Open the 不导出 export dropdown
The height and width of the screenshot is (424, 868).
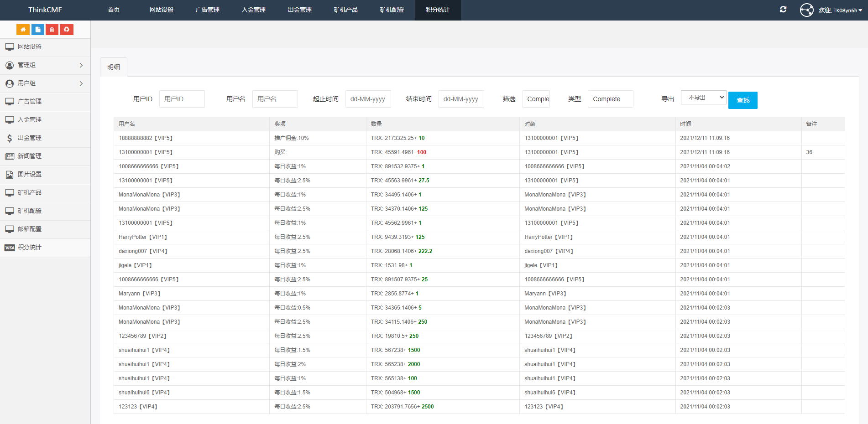[703, 98]
